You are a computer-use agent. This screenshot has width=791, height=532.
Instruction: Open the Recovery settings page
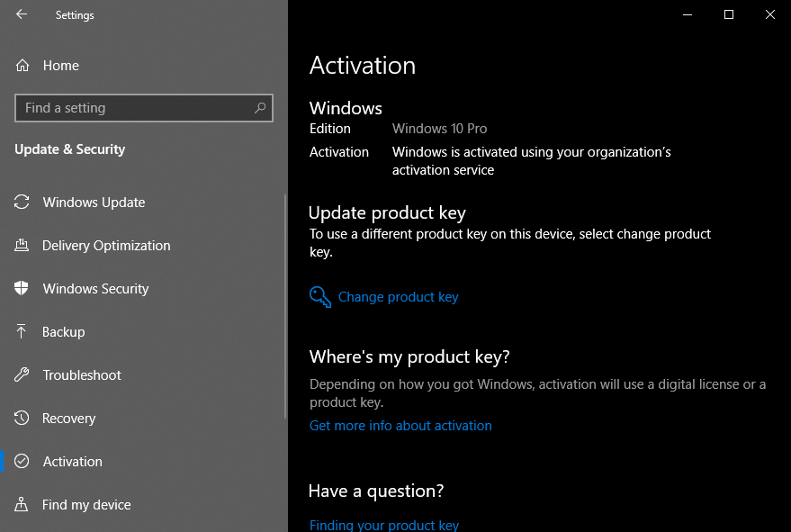click(144, 418)
